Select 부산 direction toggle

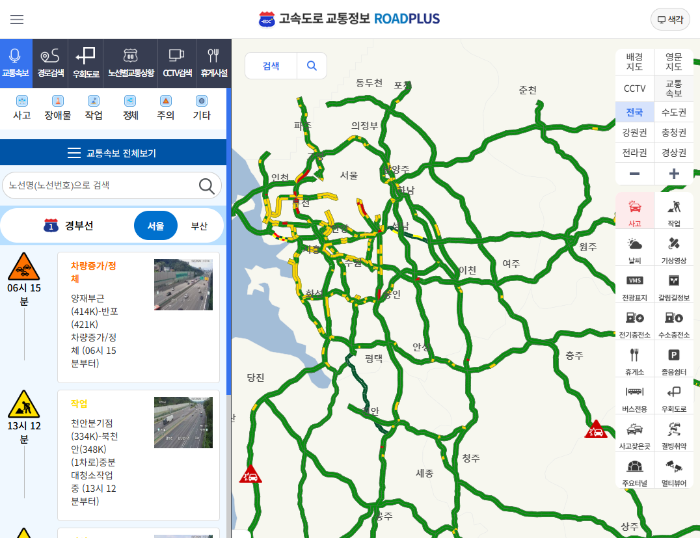coord(199,225)
